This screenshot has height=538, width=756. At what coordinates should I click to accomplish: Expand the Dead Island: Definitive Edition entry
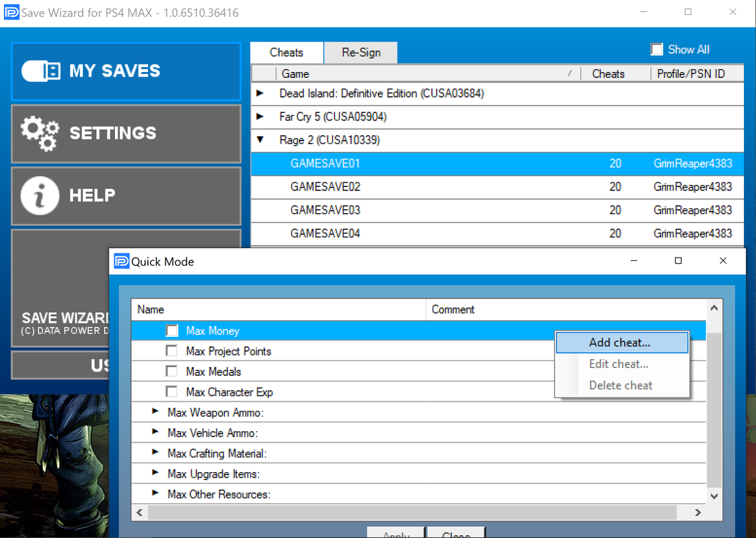(260, 93)
